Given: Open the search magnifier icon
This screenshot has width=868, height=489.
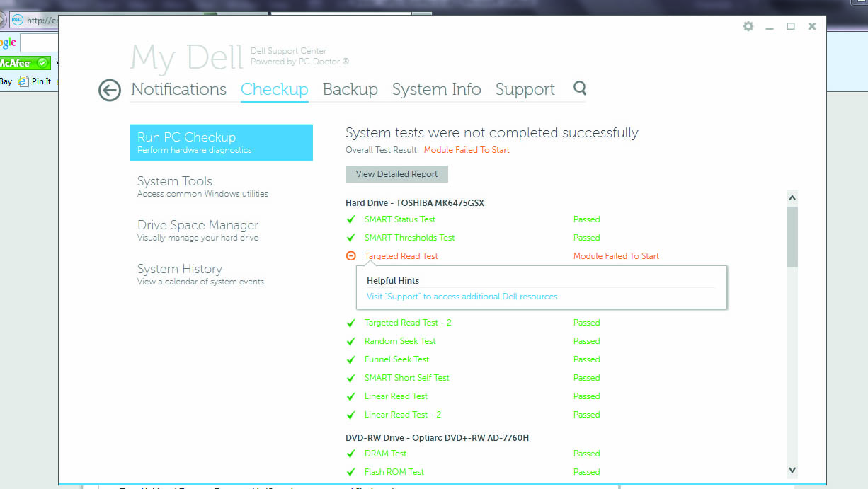Looking at the screenshot, I should (x=580, y=88).
